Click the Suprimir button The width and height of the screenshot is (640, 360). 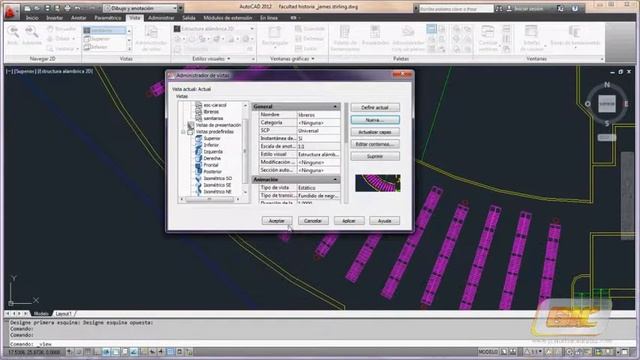point(375,156)
